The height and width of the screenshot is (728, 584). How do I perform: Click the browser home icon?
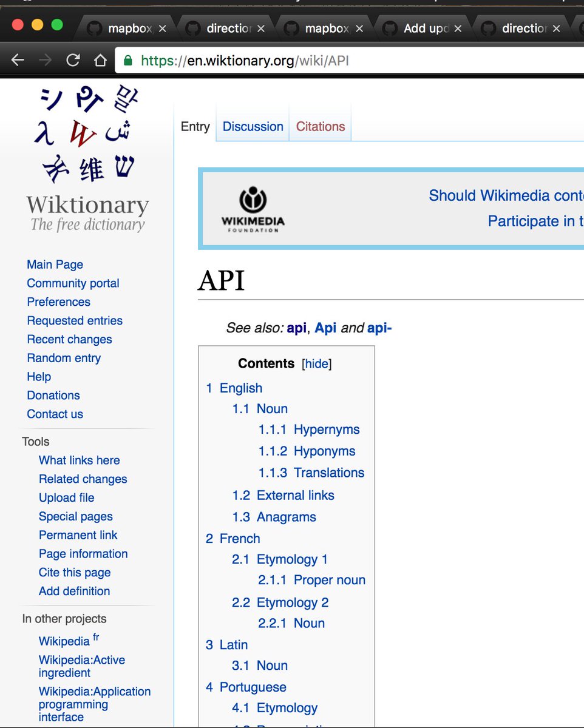coord(100,60)
